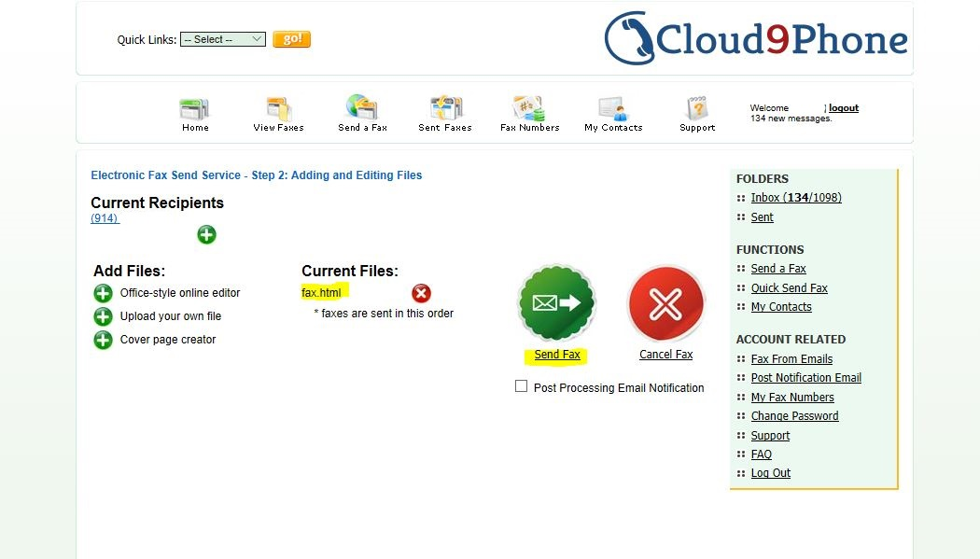Image resolution: width=980 pixels, height=559 pixels.
Task: Expand the Quick Links select dropdown
Action: click(x=223, y=39)
